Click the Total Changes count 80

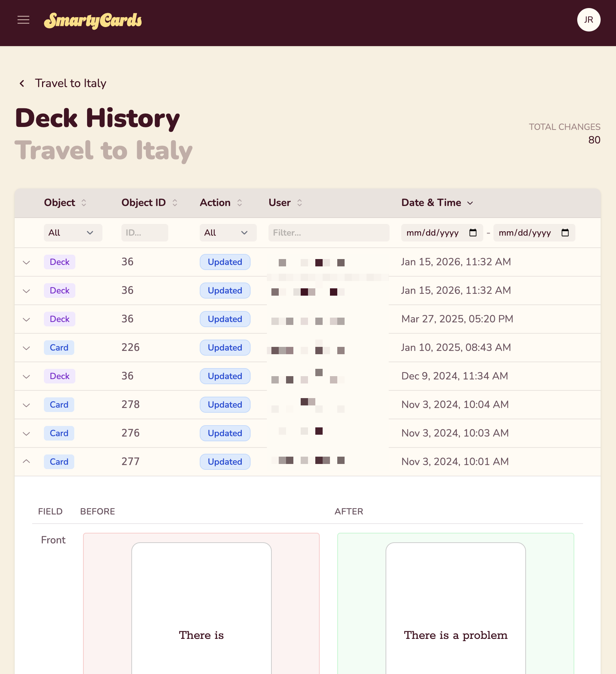point(594,140)
